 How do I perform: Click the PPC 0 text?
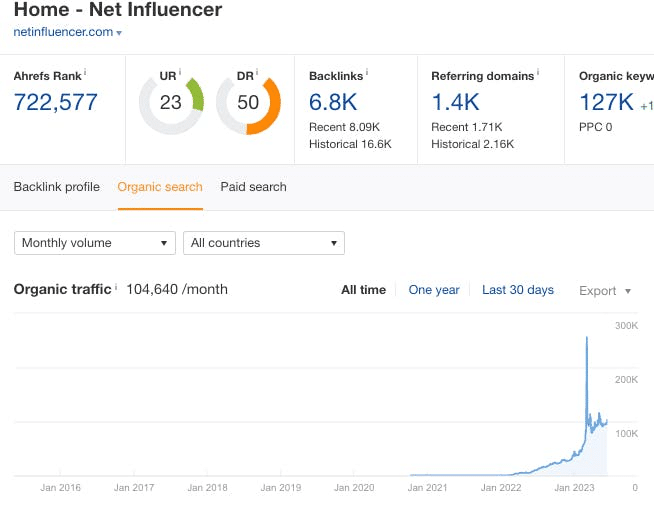(x=595, y=127)
